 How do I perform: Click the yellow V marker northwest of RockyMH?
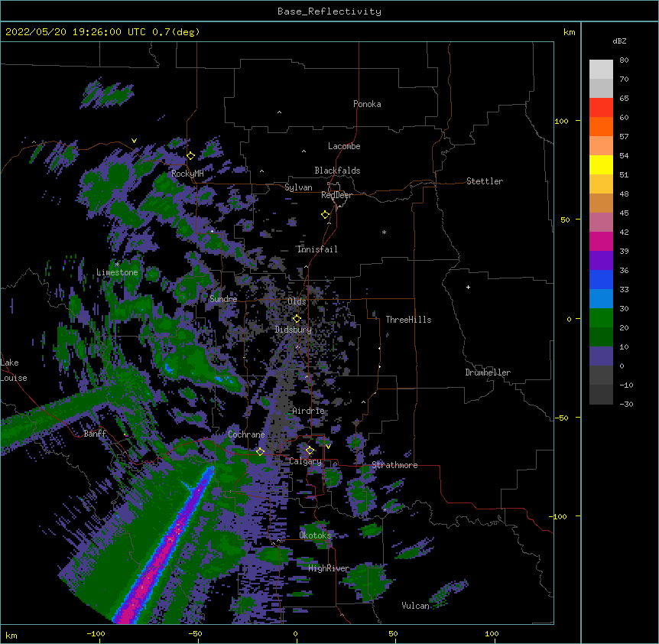click(x=134, y=141)
